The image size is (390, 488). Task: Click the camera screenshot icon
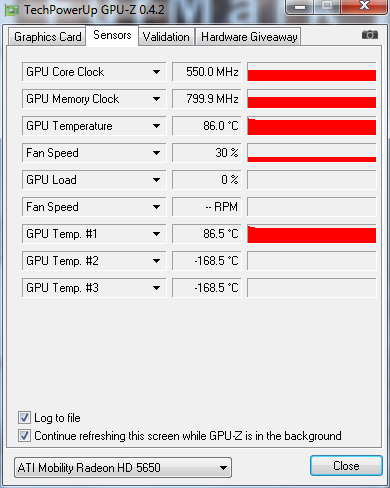pyautogui.click(x=370, y=35)
